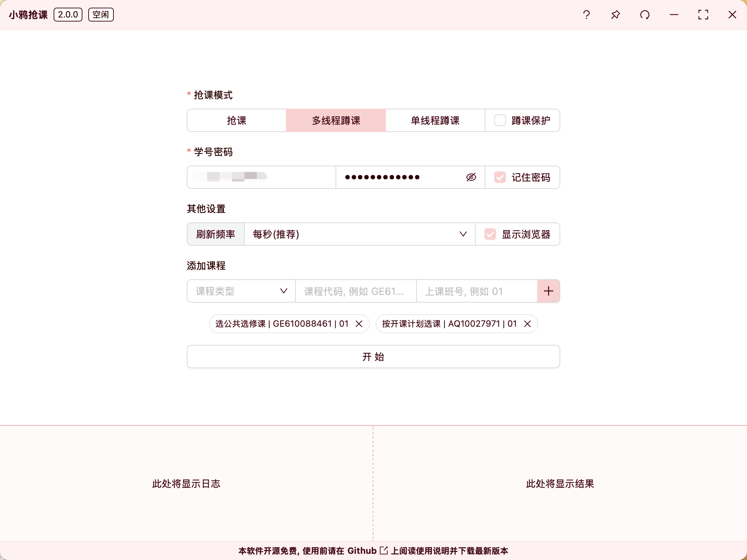The image size is (747, 560).
Task: Enable the 蹲课保护 checkbox
Action: pyautogui.click(x=500, y=120)
